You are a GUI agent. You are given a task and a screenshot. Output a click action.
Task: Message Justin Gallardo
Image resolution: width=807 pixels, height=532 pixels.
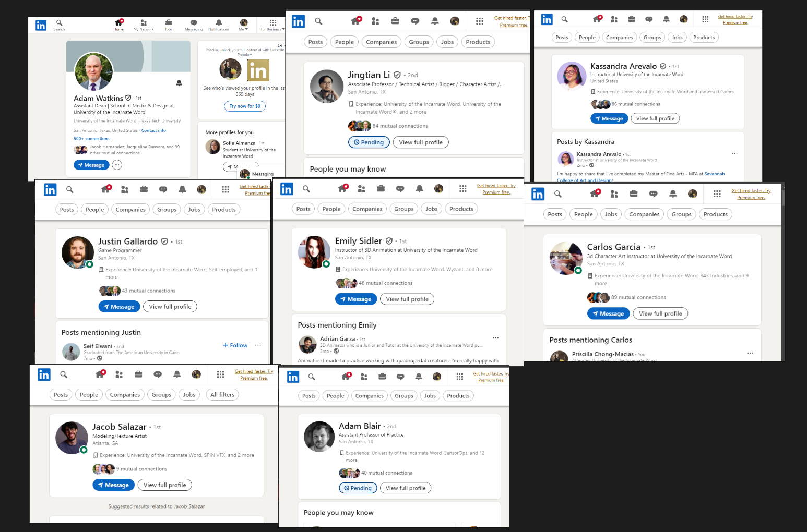pos(119,307)
